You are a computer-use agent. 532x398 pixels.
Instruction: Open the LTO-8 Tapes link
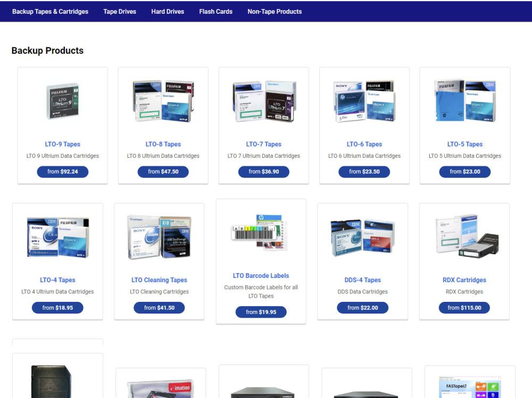pyautogui.click(x=163, y=144)
